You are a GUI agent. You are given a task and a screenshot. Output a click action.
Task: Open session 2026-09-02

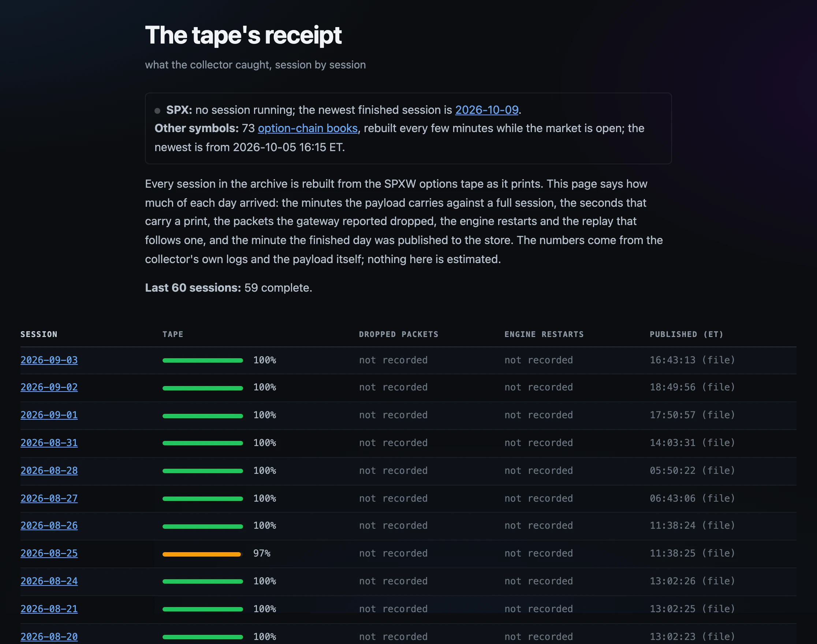(49, 387)
